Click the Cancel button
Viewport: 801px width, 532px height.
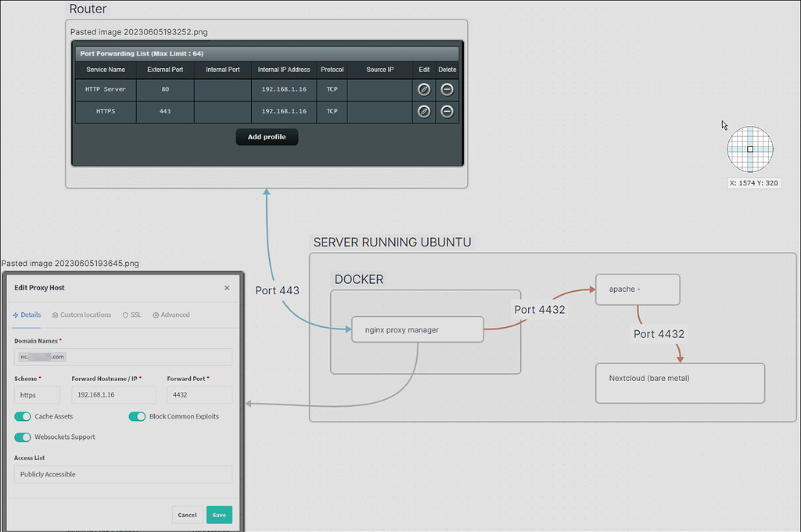coord(187,515)
